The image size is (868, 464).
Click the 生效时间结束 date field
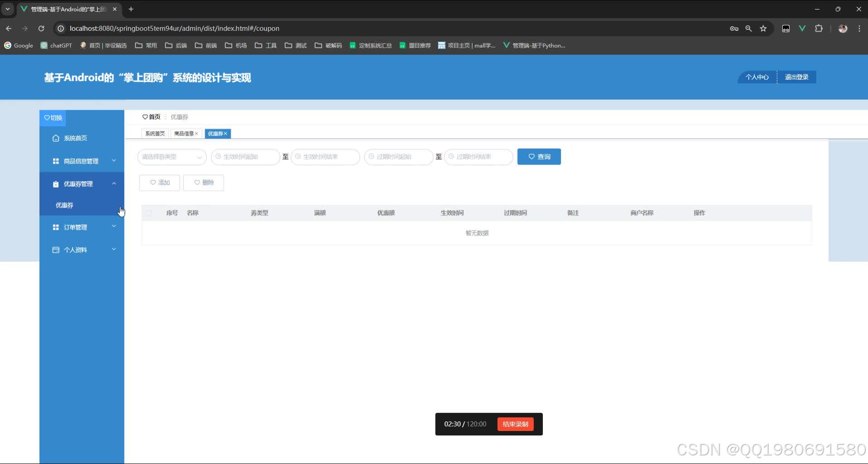coord(325,157)
